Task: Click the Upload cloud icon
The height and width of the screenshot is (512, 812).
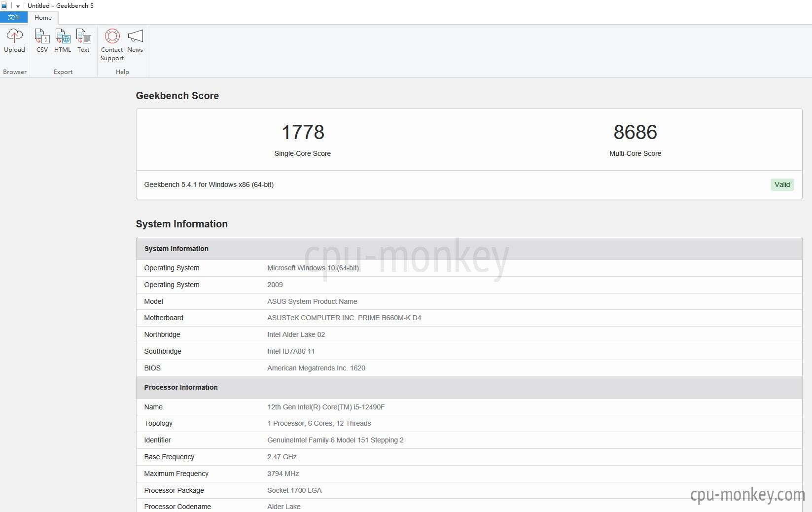Action: 14,36
